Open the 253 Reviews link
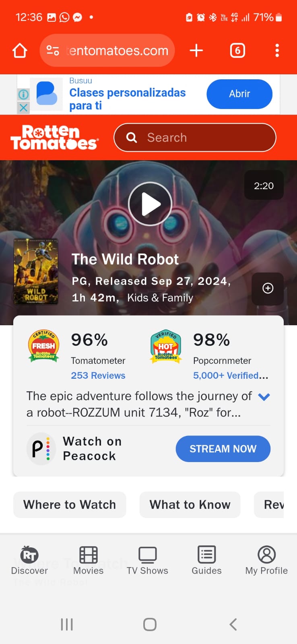297x644 pixels. (98, 376)
